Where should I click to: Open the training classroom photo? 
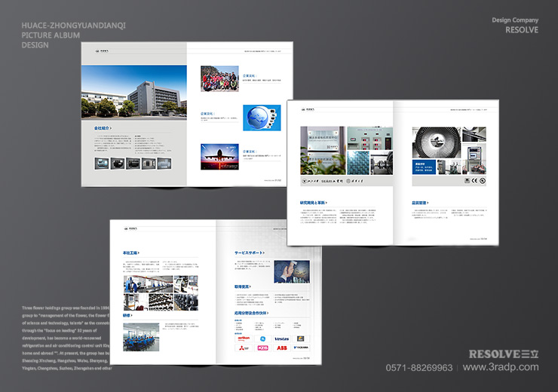tap(141, 337)
